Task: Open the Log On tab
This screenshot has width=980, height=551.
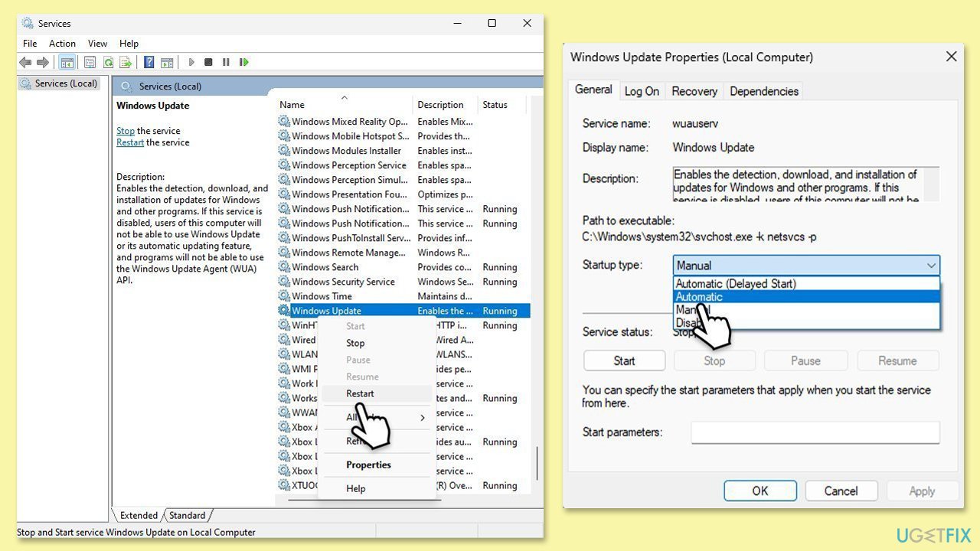Action: tap(642, 91)
